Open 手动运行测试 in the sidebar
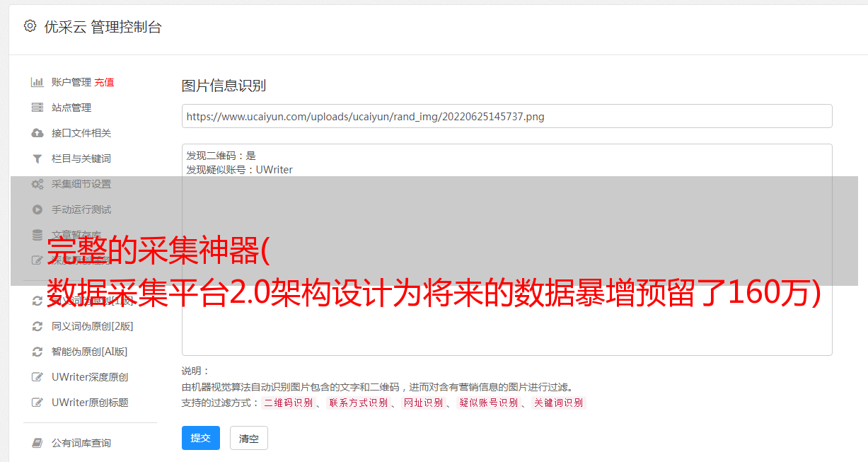The height and width of the screenshot is (462, 868). tap(81, 209)
